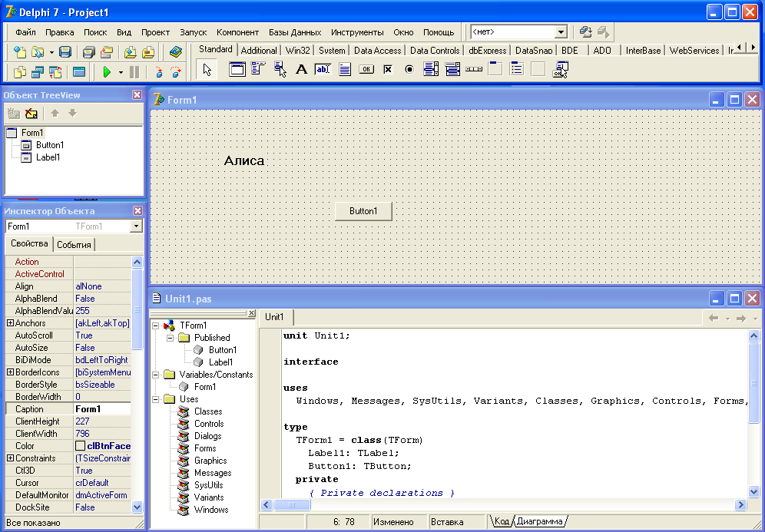The height and width of the screenshot is (532, 765).
Task: Select the ScrollBar palette component
Action: (x=474, y=70)
